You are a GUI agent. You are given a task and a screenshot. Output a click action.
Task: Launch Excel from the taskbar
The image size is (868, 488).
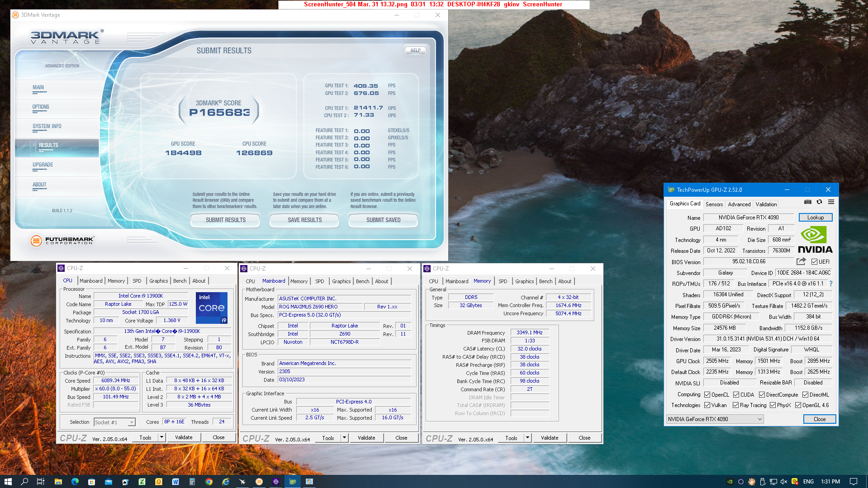pos(142,482)
